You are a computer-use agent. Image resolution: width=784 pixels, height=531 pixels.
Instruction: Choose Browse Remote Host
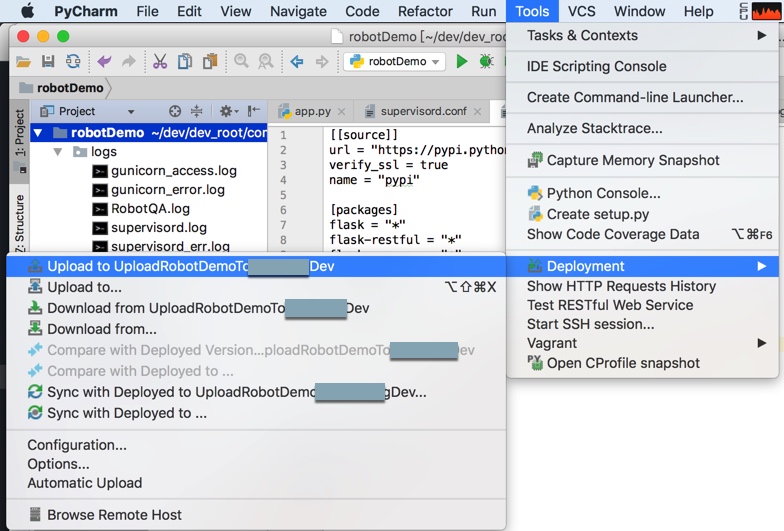tap(256, 515)
